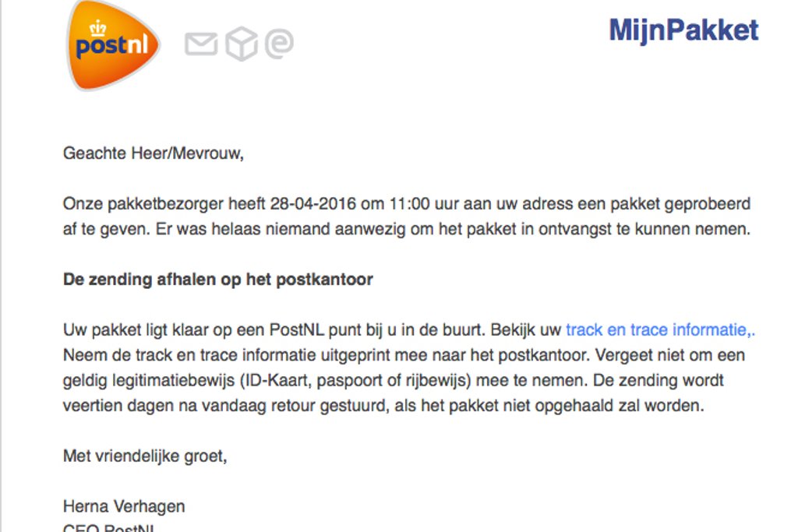Click the crown emblem in the PostNL logo

click(x=98, y=28)
